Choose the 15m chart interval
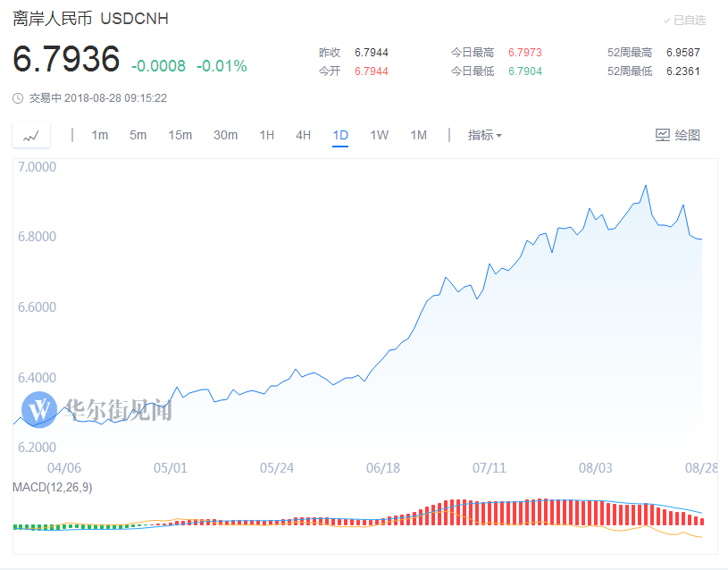 coord(180,135)
